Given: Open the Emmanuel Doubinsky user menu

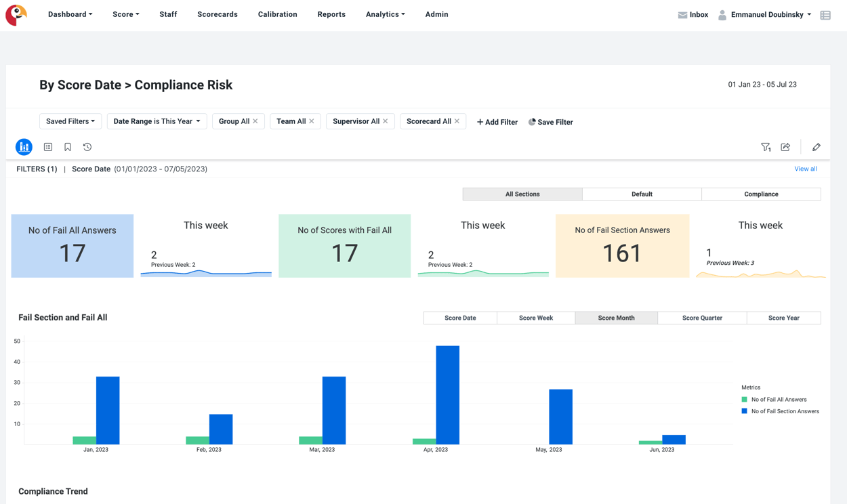Looking at the screenshot, I should point(770,14).
